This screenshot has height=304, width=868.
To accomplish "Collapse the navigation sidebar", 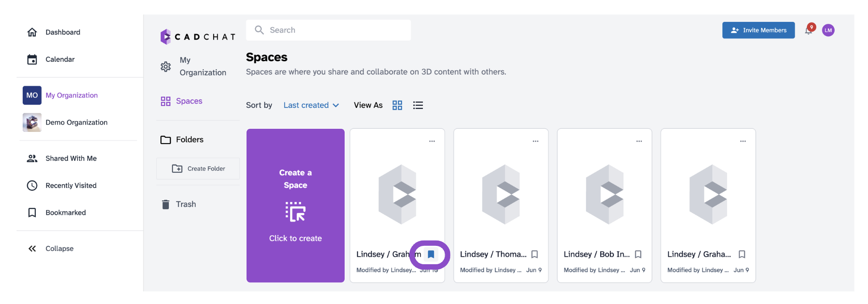I will point(59,249).
